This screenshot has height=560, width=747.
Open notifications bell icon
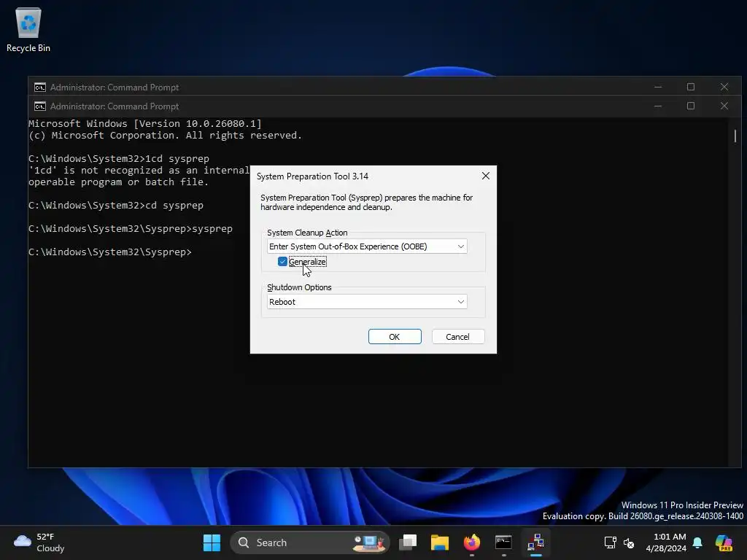[697, 542]
